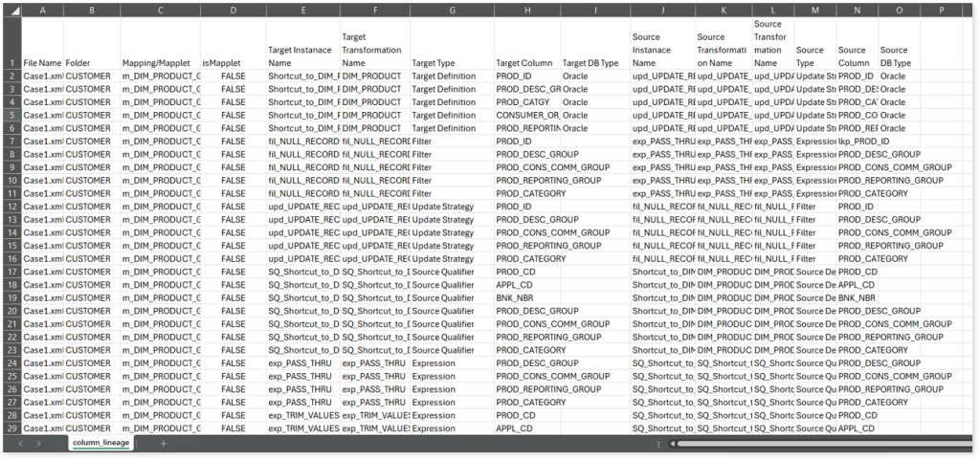Click Source DB Type 'Oracle' cell in row 6
This screenshot has width=980, height=460.
coord(899,128)
